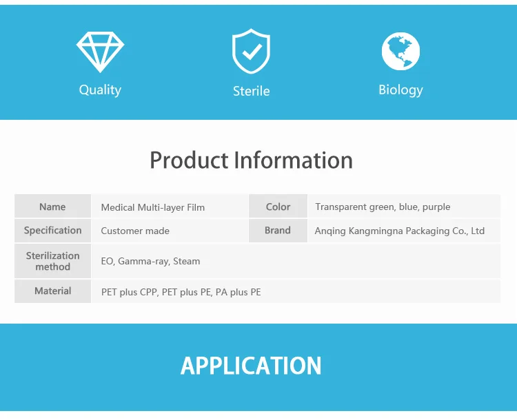Screen dimensions: 517x420
Task: Click the APPLICATION banner heading
Action: (251, 366)
